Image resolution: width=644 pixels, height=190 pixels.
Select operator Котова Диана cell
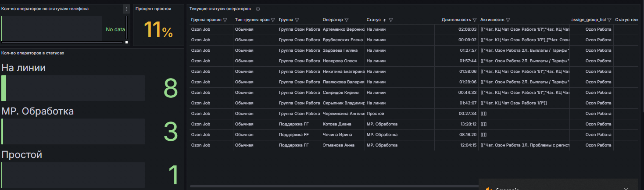point(343,124)
